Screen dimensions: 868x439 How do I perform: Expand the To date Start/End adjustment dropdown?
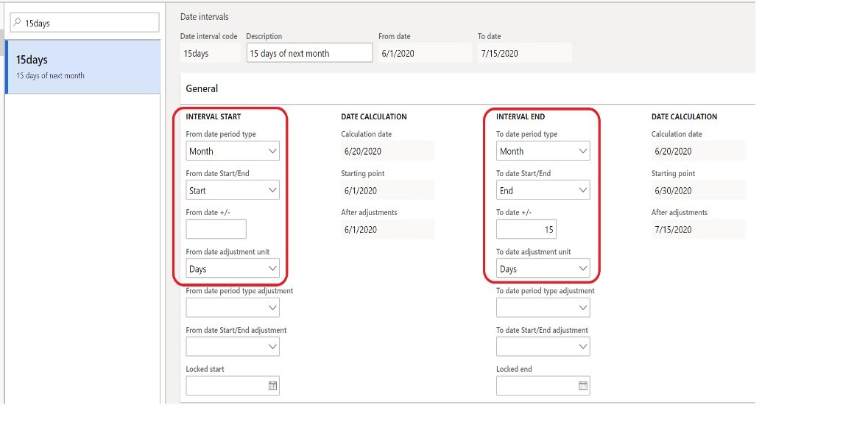(584, 346)
